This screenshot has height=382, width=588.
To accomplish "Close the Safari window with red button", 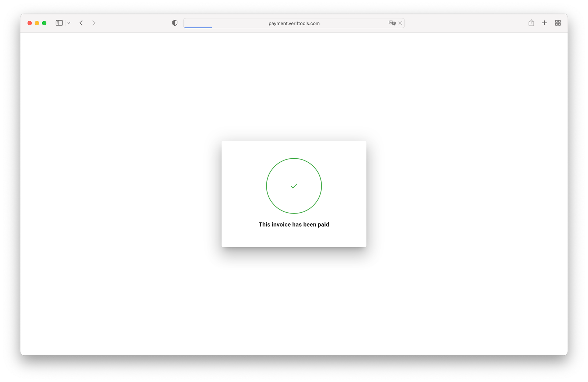I will pyautogui.click(x=30, y=23).
